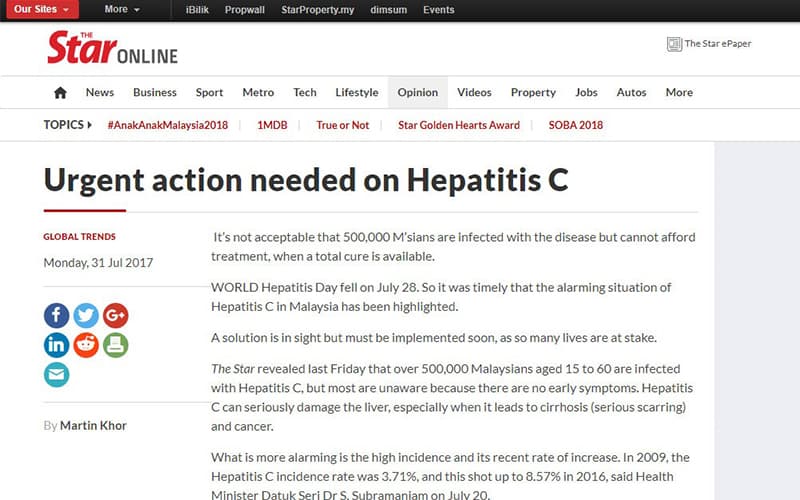Share article on Facebook
Image resolution: width=800 pixels, height=500 pixels.
(56, 315)
